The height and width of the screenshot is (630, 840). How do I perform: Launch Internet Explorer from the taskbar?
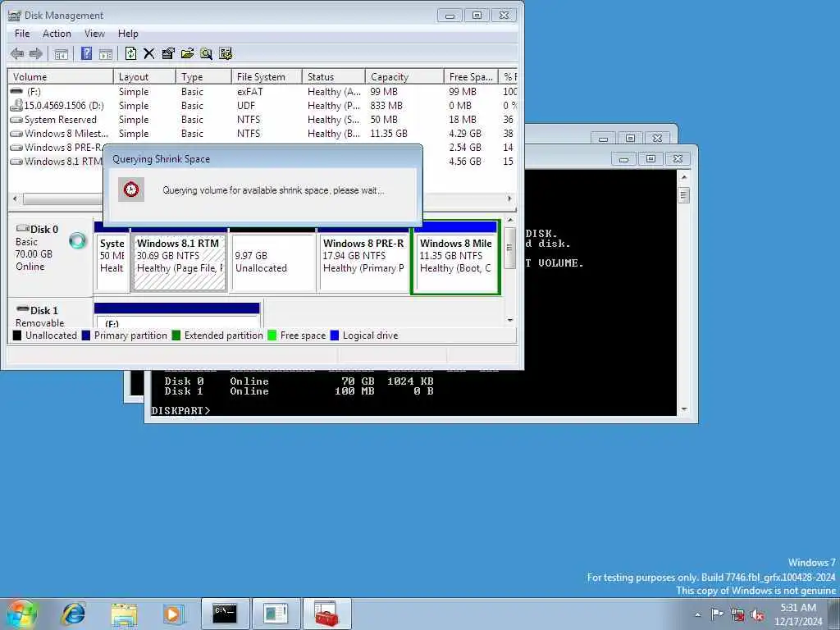[x=73, y=614]
